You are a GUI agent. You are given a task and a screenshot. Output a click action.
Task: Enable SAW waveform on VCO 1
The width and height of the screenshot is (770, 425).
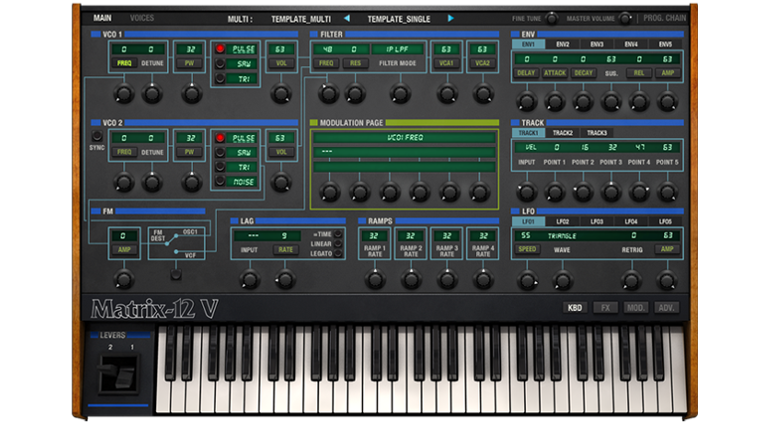pos(220,63)
